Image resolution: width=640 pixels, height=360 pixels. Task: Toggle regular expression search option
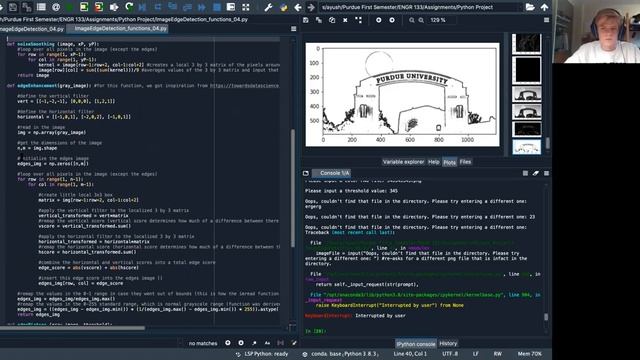click(x=254, y=343)
